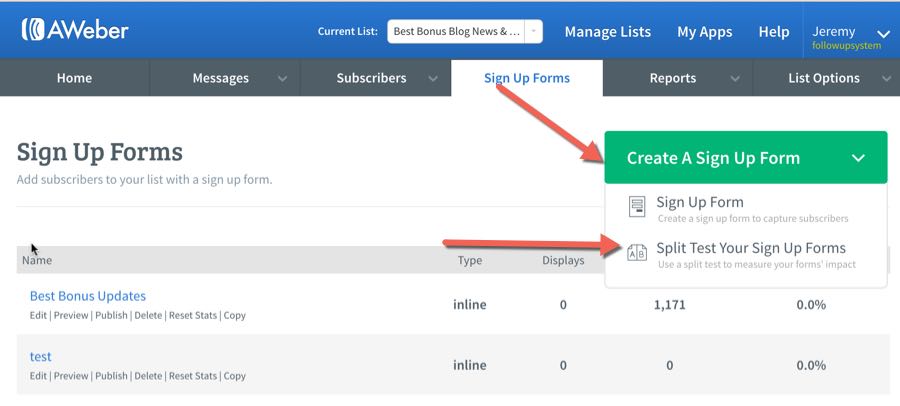Viewport: 900px width, 406px height.
Task: Click the Sign Up Form icon in dropdown
Action: 637,207
